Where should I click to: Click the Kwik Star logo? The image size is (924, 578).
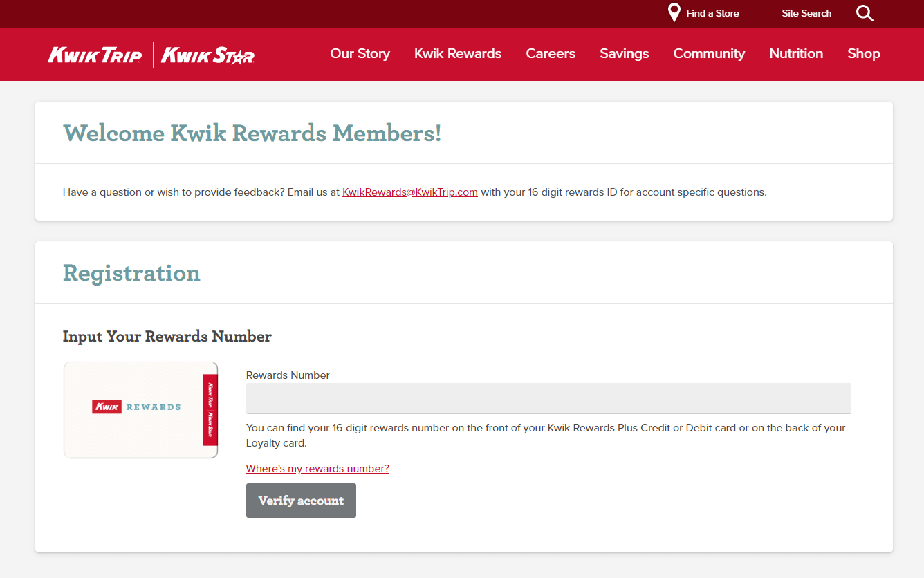pos(207,55)
